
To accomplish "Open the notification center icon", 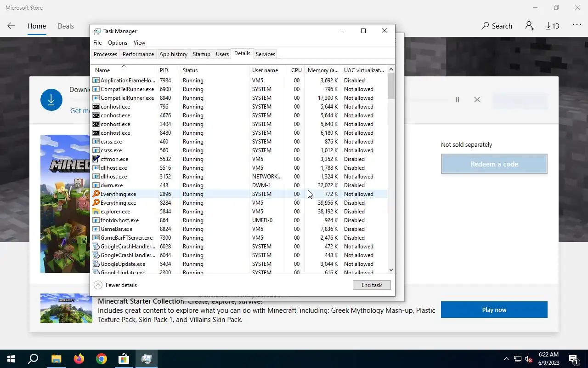I will point(574,359).
